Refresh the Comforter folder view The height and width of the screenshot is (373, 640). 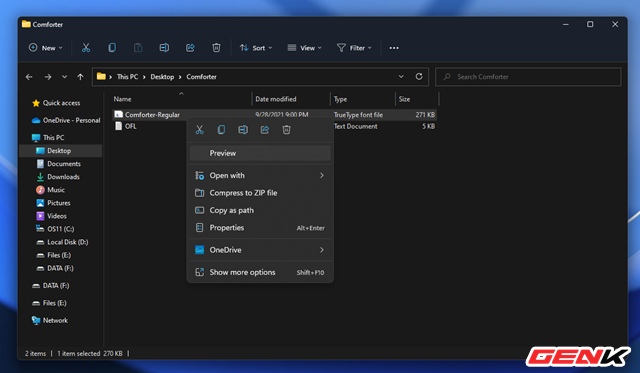click(x=419, y=76)
